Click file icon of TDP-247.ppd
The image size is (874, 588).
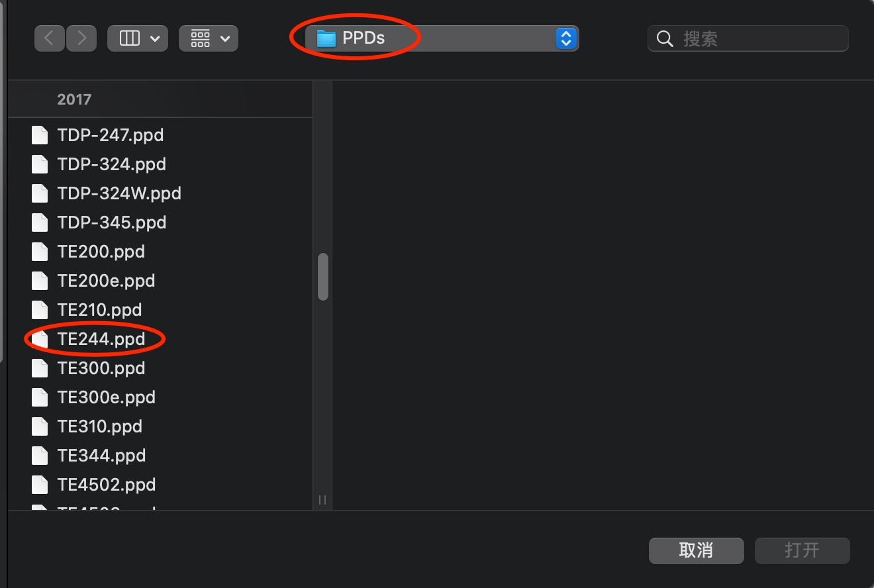tap(40, 135)
